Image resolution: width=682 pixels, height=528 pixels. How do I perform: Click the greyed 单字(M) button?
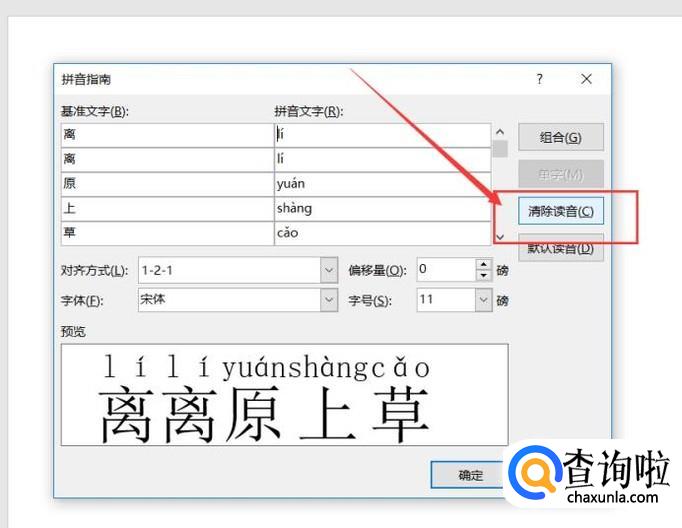coord(561,174)
